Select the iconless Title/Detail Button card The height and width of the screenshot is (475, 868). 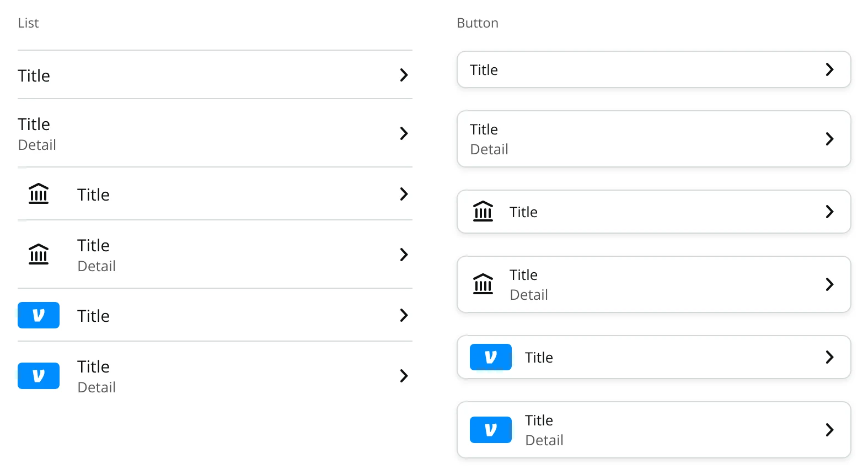tap(654, 139)
